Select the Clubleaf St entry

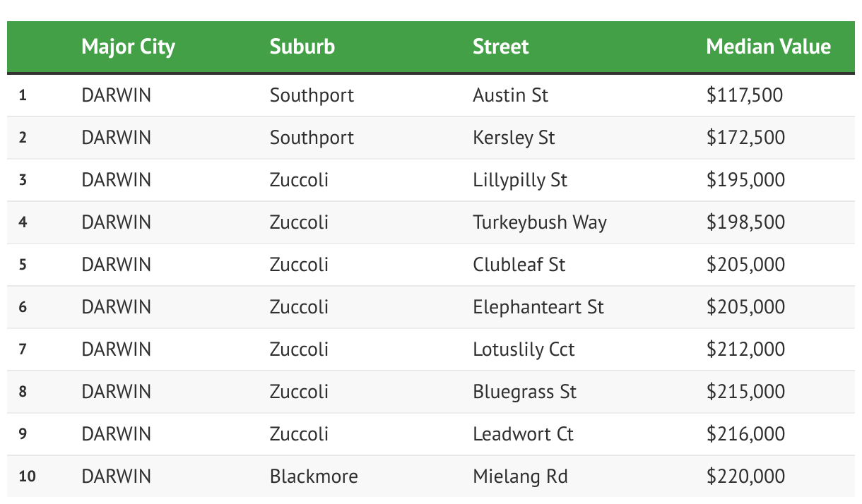point(519,265)
